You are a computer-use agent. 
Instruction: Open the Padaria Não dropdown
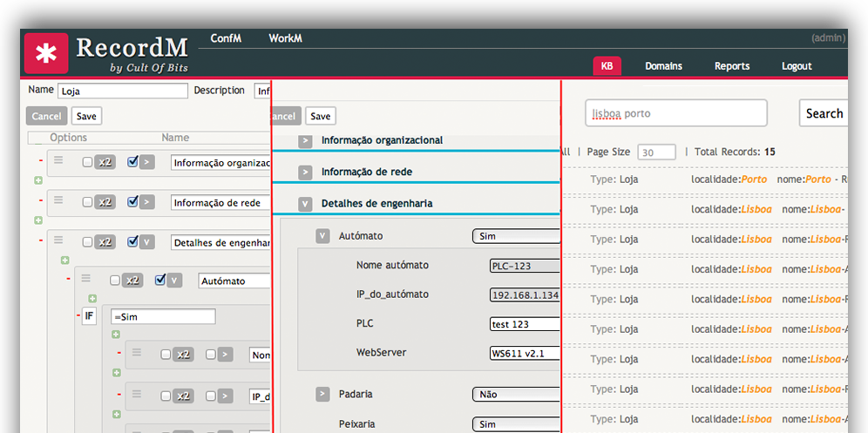coord(516,395)
